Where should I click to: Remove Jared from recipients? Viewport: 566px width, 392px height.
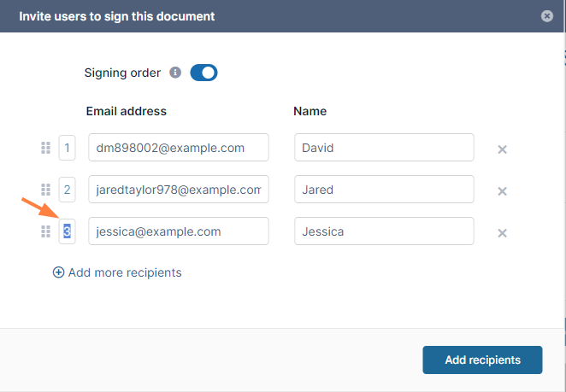[503, 191]
